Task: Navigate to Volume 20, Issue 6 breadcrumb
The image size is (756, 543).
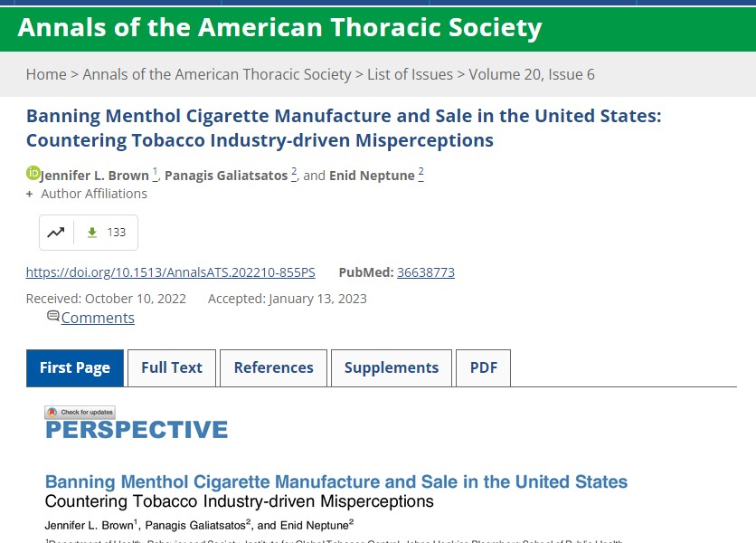Action: coord(534,74)
